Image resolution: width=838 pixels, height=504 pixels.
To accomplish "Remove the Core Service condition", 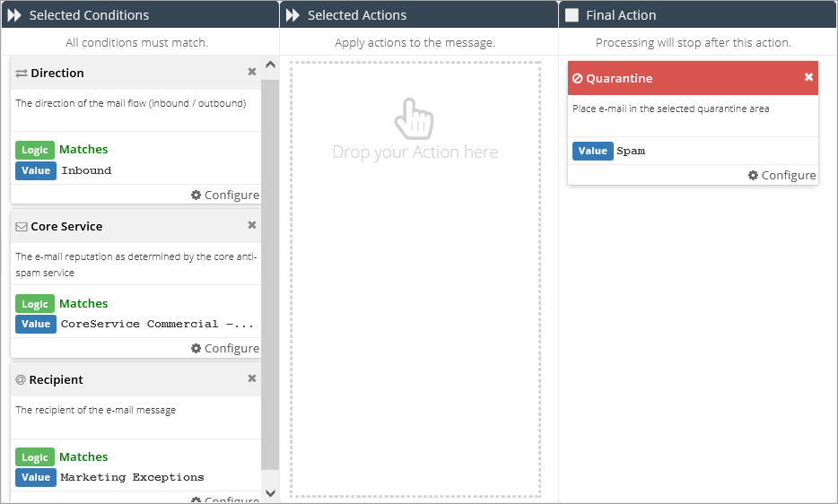I will click(252, 226).
